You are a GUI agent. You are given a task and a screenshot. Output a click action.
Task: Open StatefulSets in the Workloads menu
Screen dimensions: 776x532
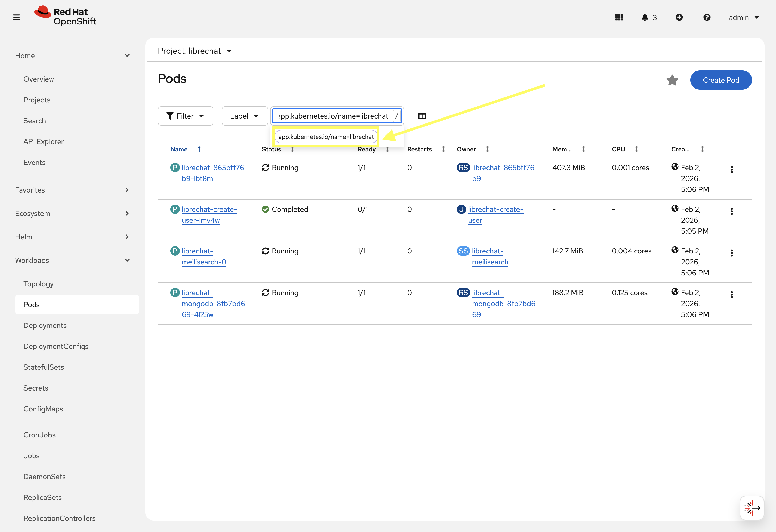point(44,367)
